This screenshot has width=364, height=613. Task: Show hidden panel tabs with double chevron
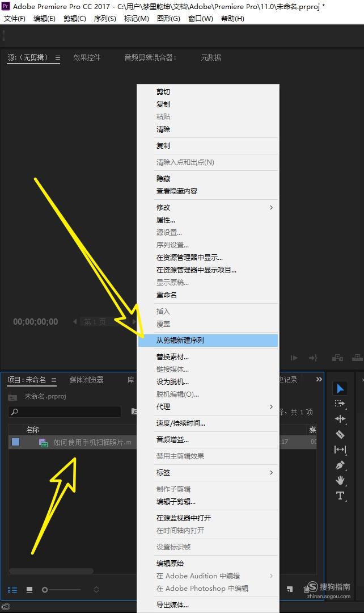coord(319,379)
